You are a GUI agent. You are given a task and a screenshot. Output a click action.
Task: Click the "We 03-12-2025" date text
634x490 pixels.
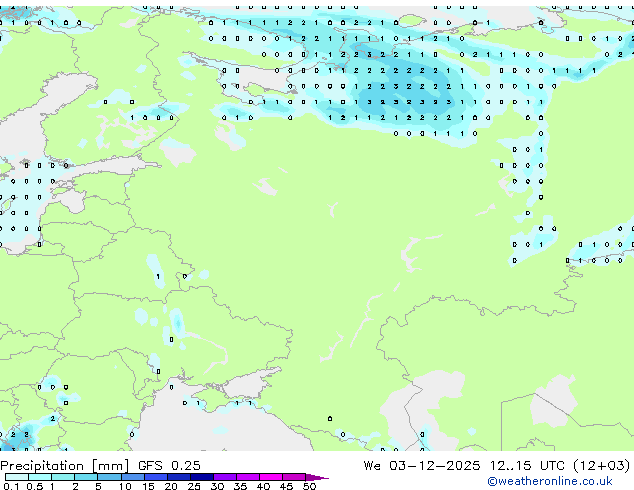[422, 466]
